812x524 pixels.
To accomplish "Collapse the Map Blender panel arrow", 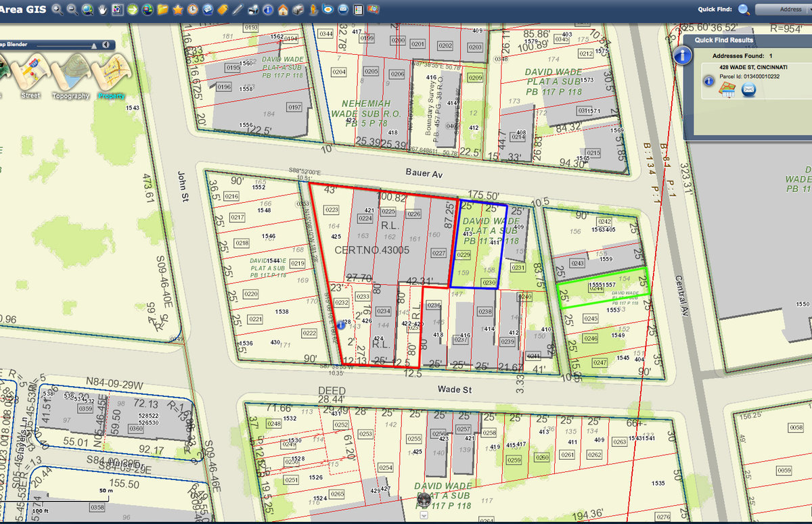I will point(106,45).
